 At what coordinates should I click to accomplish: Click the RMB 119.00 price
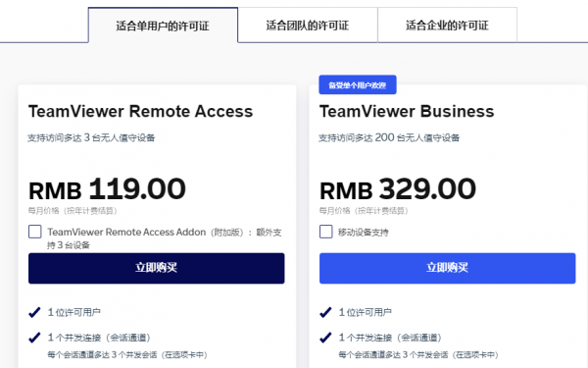tap(107, 188)
